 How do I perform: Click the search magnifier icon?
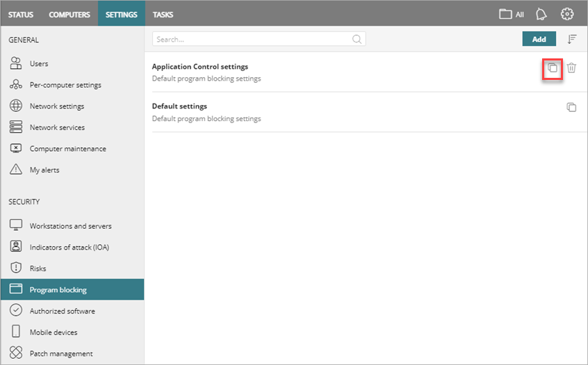(357, 40)
